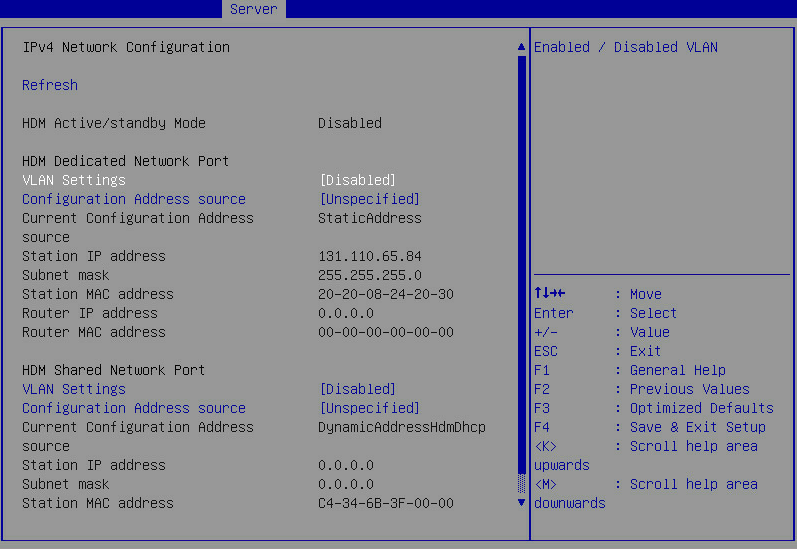Click the Refresh link
Screen dimensions: 797x549
tap(50, 85)
